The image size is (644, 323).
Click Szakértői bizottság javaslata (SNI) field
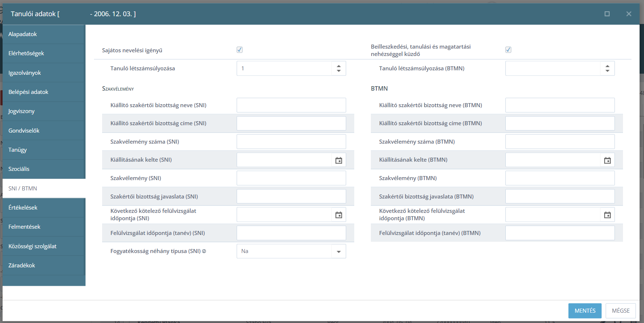click(x=291, y=196)
